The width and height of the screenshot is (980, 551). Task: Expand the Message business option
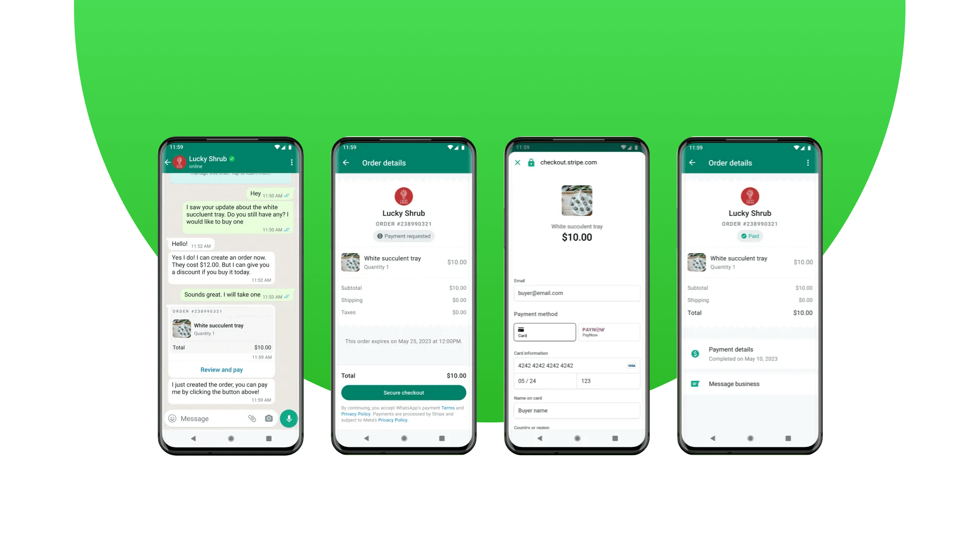pyautogui.click(x=749, y=384)
